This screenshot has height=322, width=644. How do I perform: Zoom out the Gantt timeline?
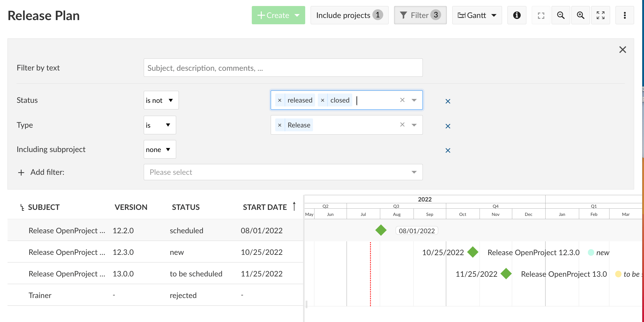[561, 15]
